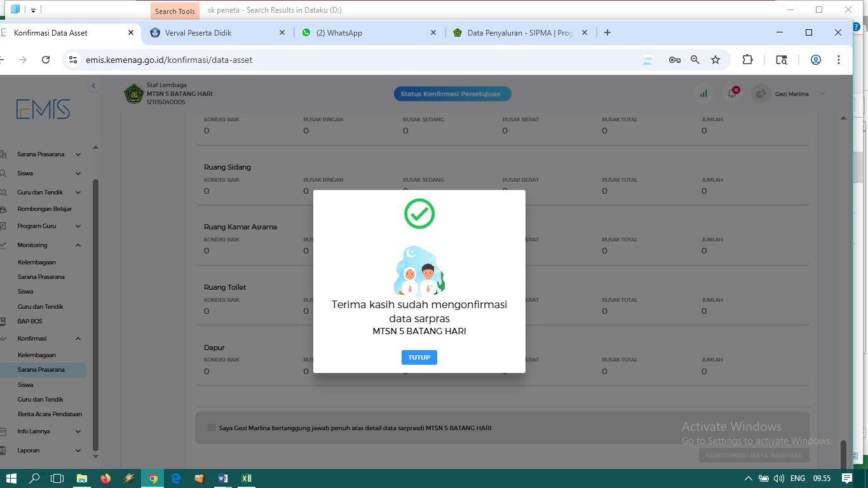Click the TUTUP button in dialog
This screenshot has width=868, height=488.
coord(419,358)
